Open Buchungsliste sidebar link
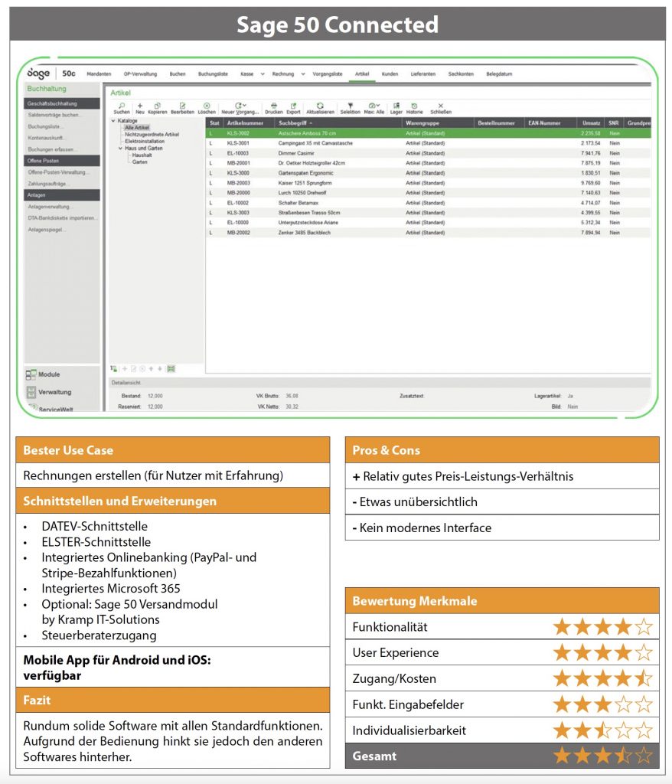Image resolution: width=672 pixels, height=784 pixels. coord(44,126)
